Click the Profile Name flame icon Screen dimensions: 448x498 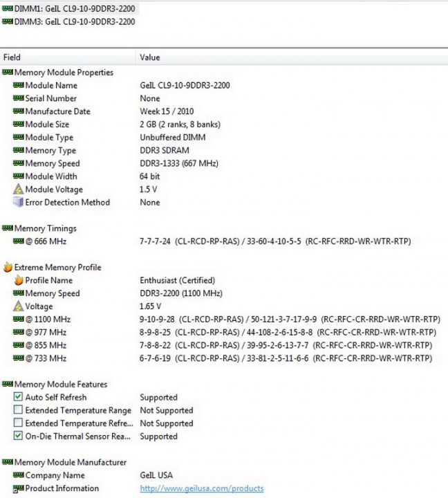tap(19, 280)
